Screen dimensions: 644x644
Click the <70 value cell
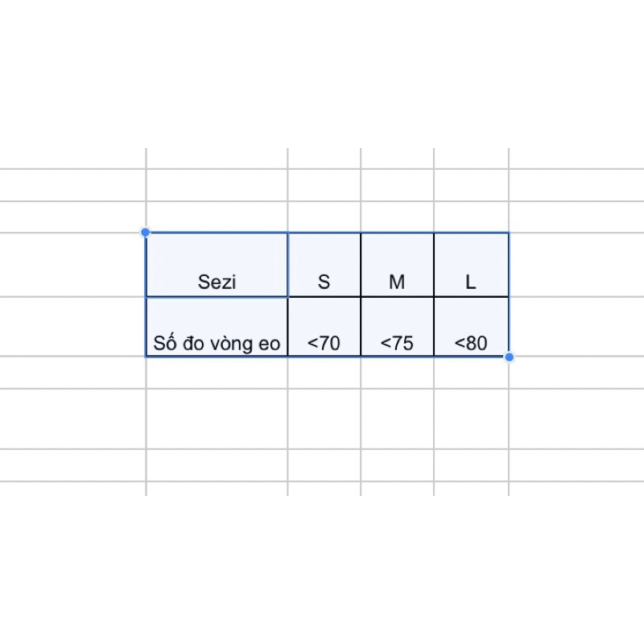pyautogui.click(x=324, y=327)
